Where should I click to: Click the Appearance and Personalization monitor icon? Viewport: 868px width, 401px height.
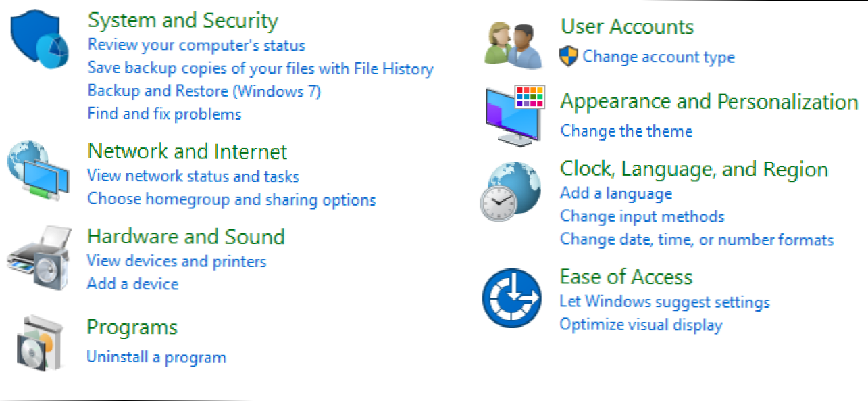tap(515, 114)
